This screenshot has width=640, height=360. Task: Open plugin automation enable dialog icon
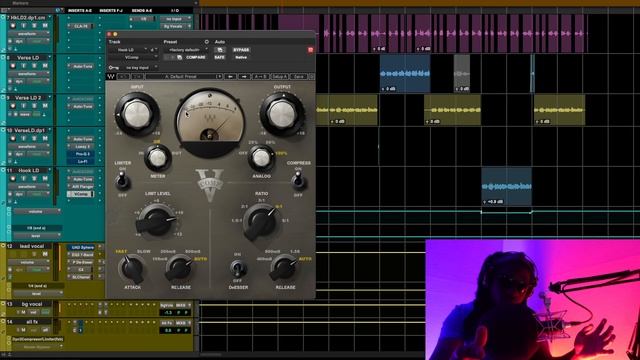click(x=220, y=50)
